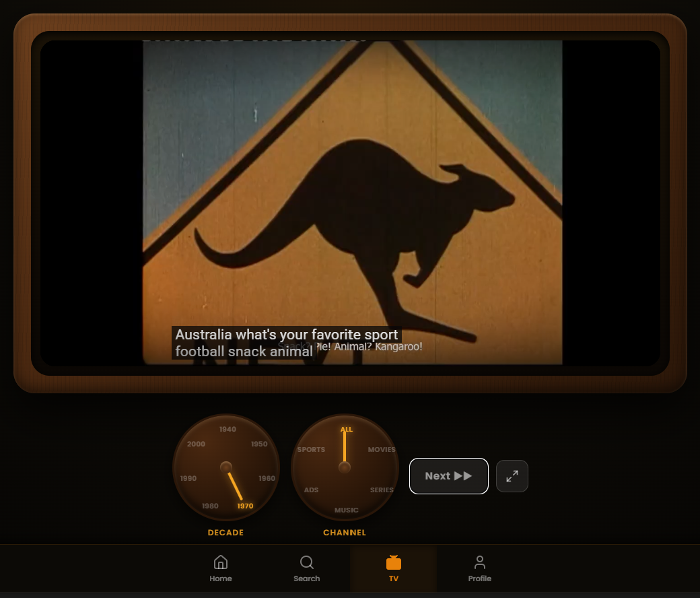Click the magnifying glass icon
The height and width of the screenshot is (598, 700).
pos(307,562)
